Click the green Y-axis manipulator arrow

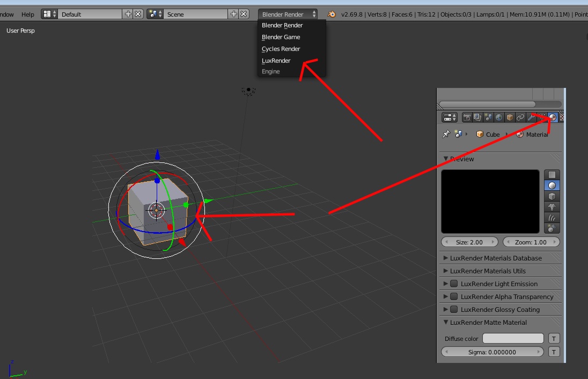pos(208,201)
